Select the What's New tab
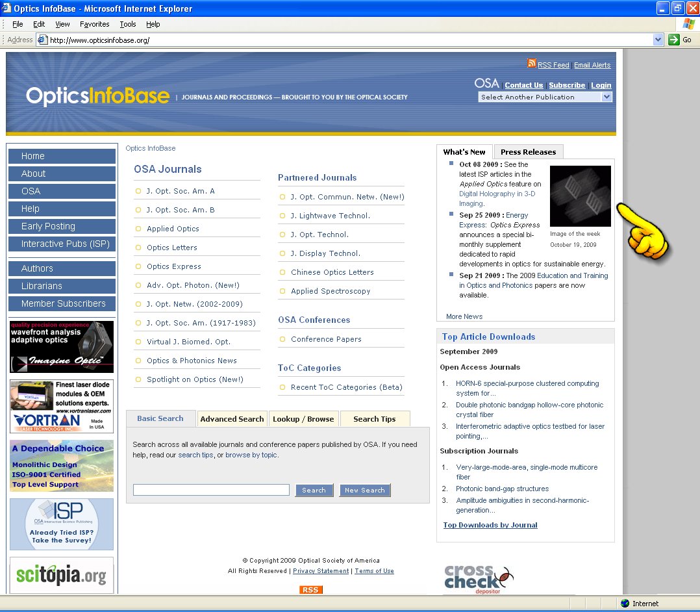The width and height of the screenshot is (700, 612). pos(464,152)
